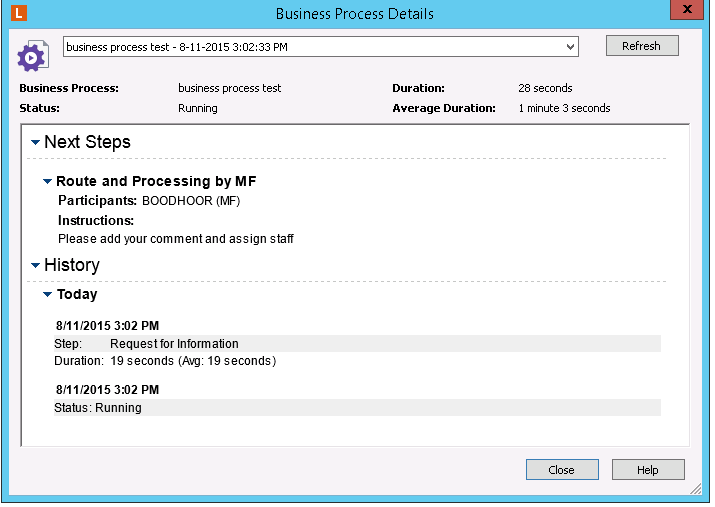This screenshot has width=715, height=507.
Task: Click the Next Steps heading
Action: click(x=87, y=142)
